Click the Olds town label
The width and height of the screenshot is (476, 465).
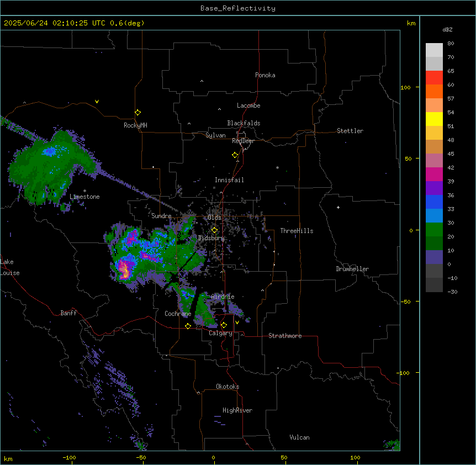point(214,218)
